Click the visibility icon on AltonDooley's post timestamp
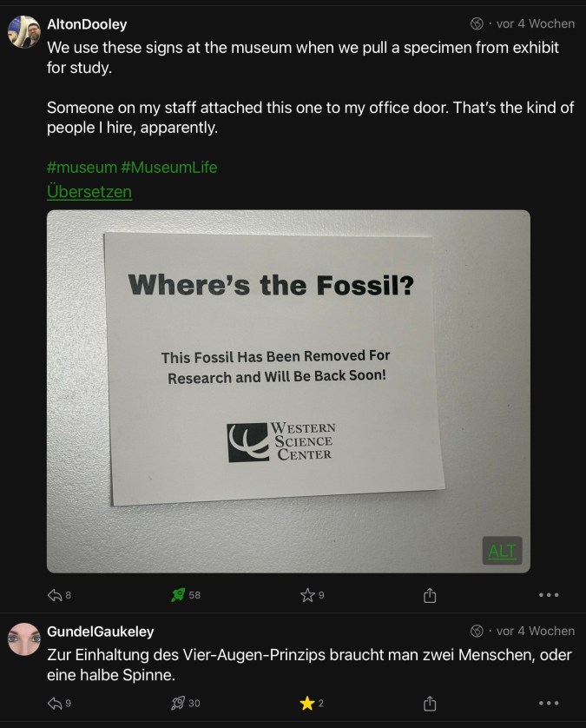 click(x=477, y=23)
